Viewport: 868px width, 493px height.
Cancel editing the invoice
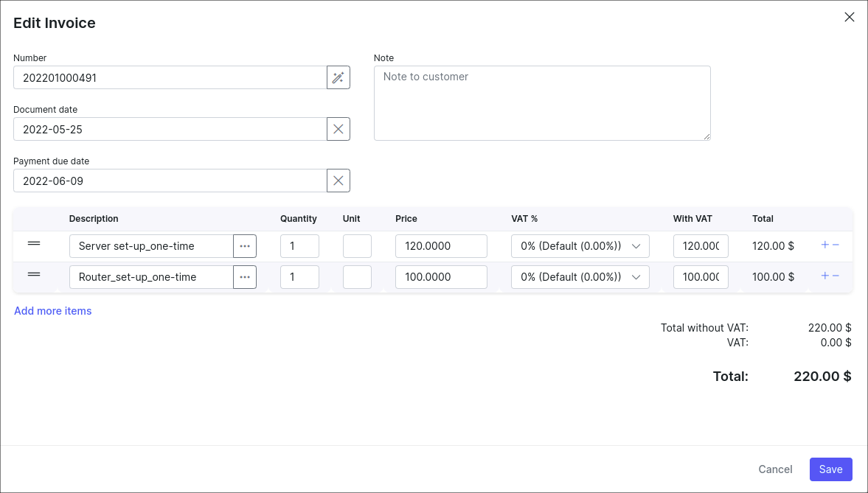775,469
